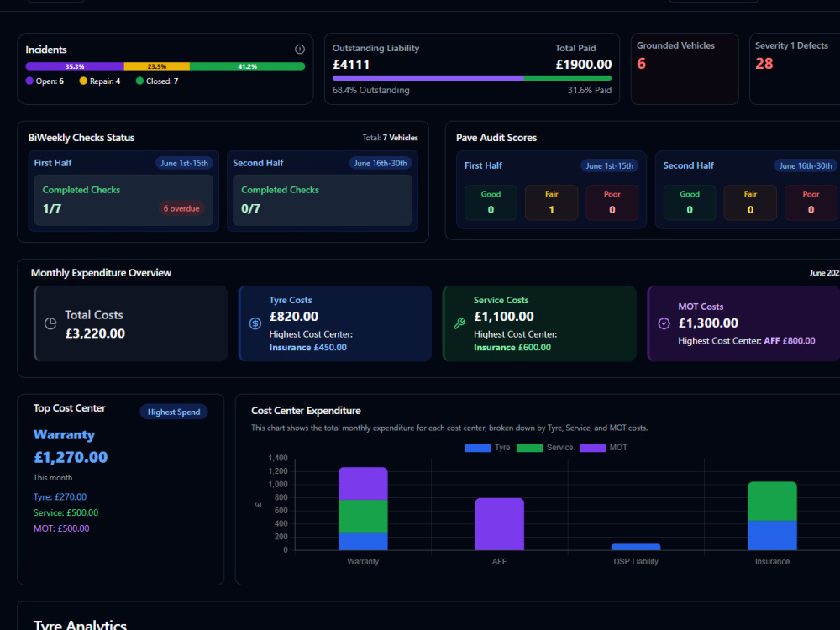Select the Good score box in Second Half
This screenshot has width=840, height=630.
point(690,202)
